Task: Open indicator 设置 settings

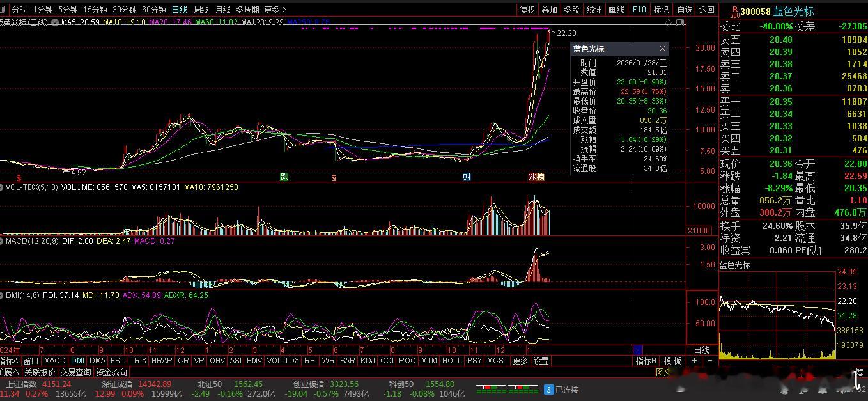Action: tap(541, 361)
